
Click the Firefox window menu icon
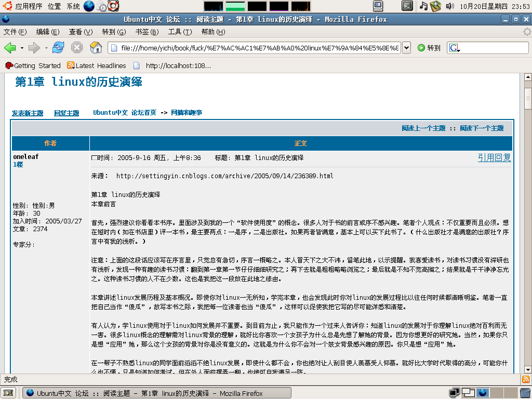pos(6,19)
